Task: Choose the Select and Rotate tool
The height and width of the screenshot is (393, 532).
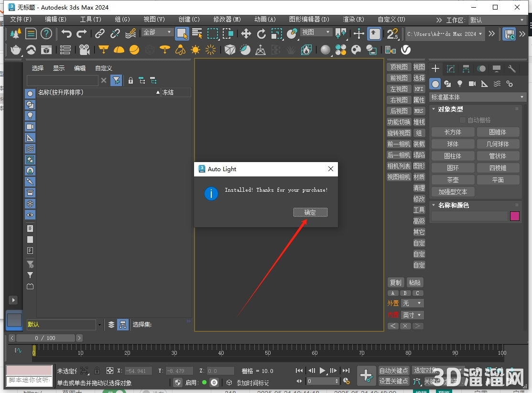Action: (x=261, y=33)
